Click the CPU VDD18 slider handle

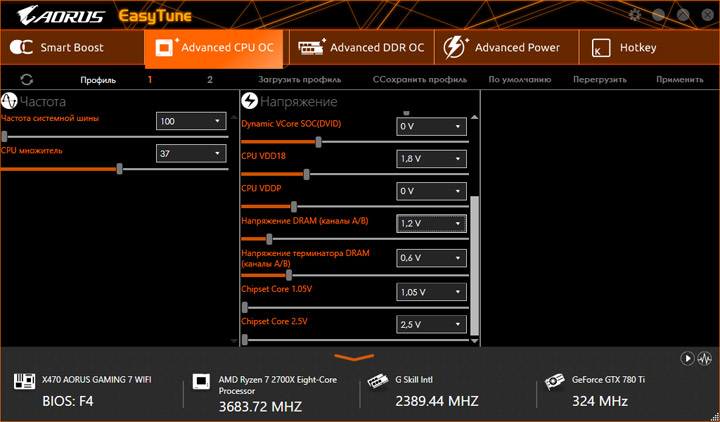tap(306, 174)
